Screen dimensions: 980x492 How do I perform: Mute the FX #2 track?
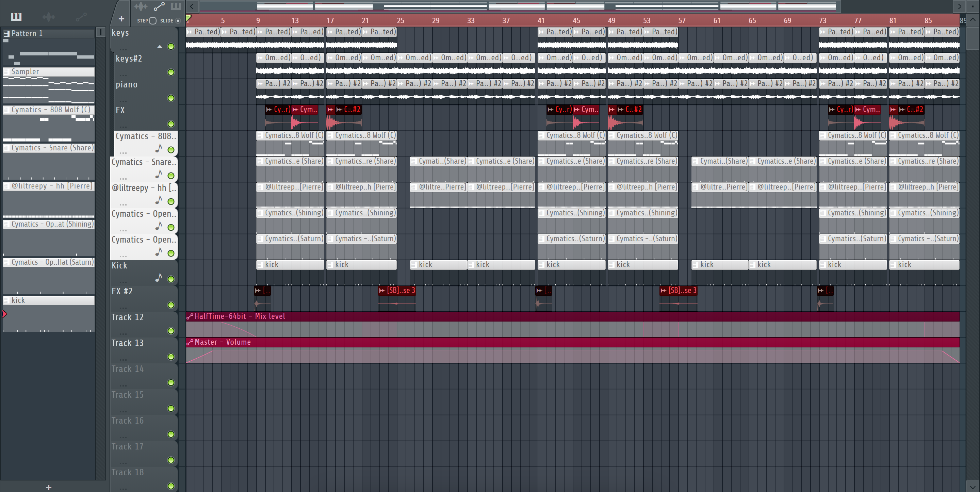coord(171,305)
